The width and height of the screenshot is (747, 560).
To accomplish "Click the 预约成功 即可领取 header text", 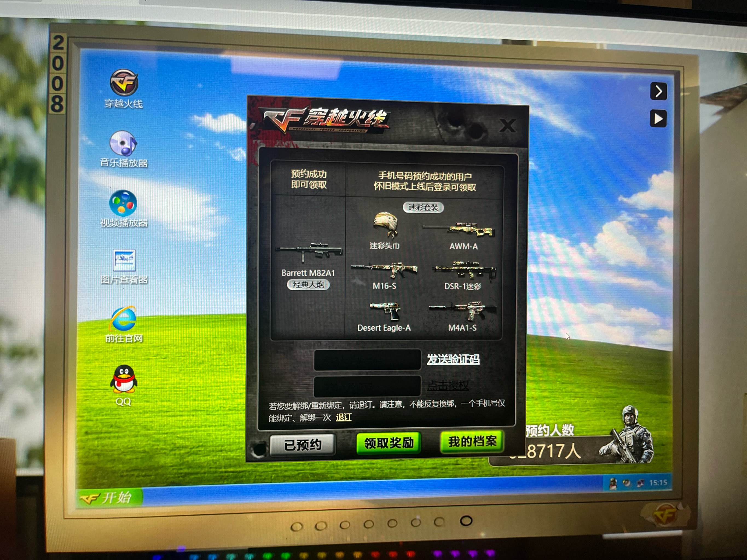I will [x=309, y=179].
